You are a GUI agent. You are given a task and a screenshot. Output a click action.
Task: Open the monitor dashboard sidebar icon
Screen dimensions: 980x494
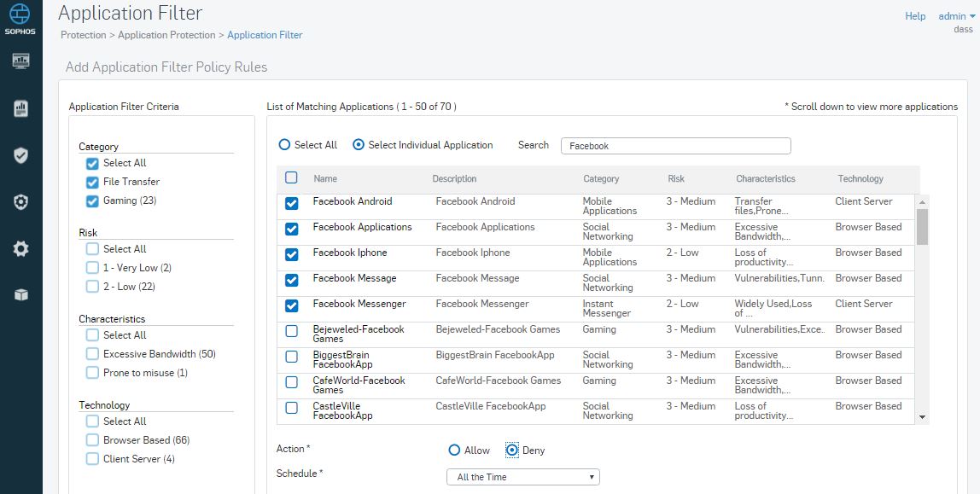click(x=20, y=61)
